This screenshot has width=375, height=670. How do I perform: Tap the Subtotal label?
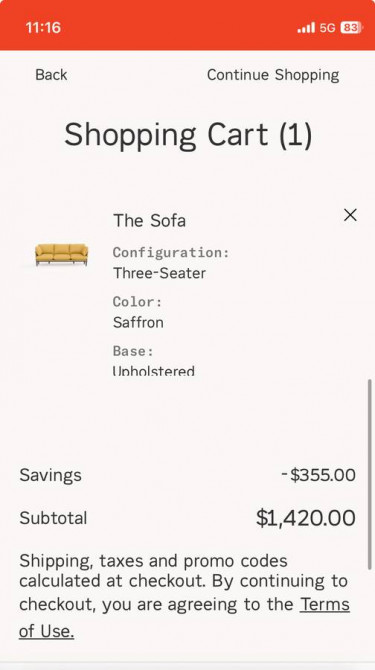coord(53,518)
